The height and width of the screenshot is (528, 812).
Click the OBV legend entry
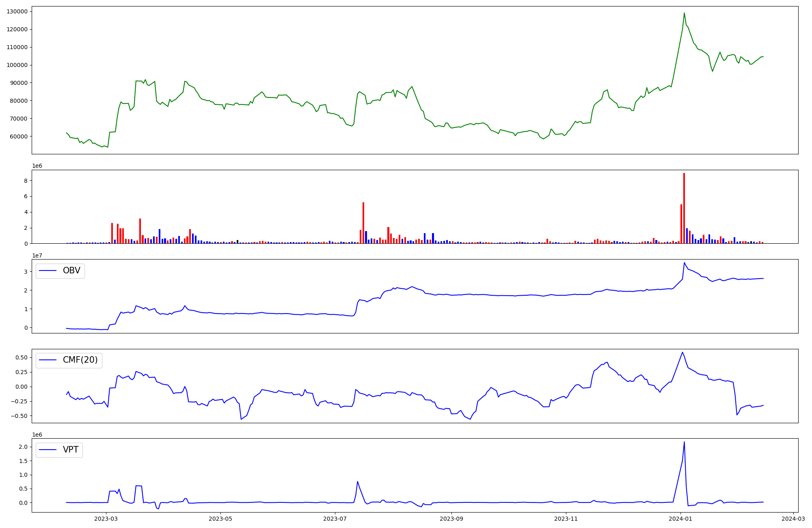tap(71, 270)
